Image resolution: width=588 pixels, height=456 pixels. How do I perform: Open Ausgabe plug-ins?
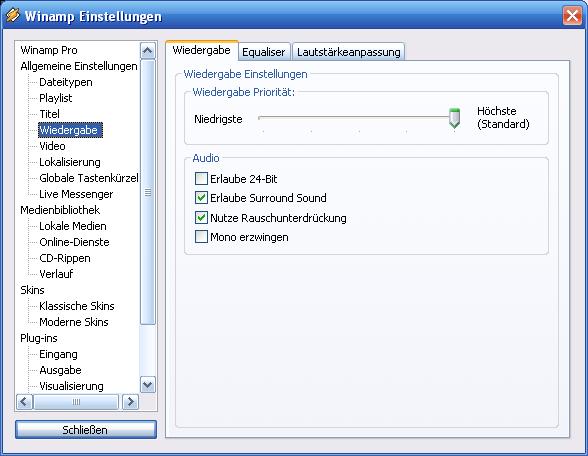(60, 370)
